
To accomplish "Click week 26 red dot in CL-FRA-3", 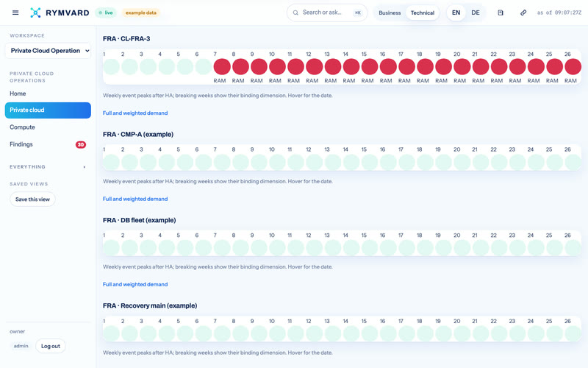I will (x=573, y=67).
